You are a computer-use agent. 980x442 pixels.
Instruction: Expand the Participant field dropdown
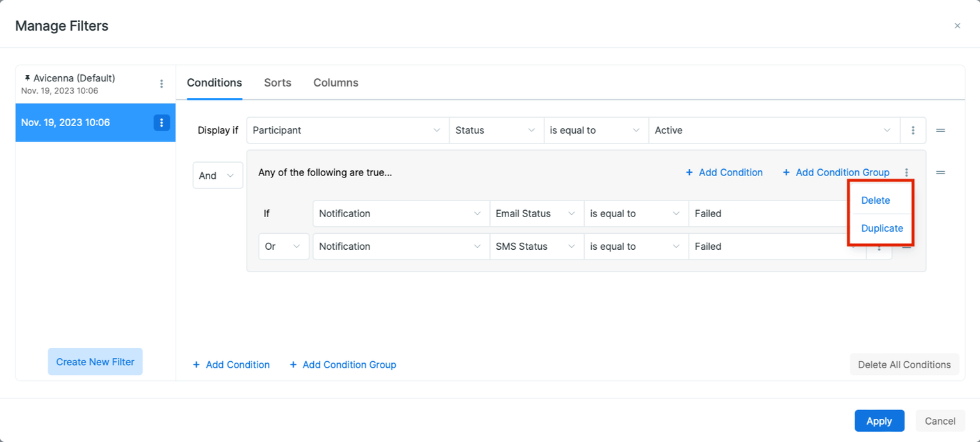[348, 130]
